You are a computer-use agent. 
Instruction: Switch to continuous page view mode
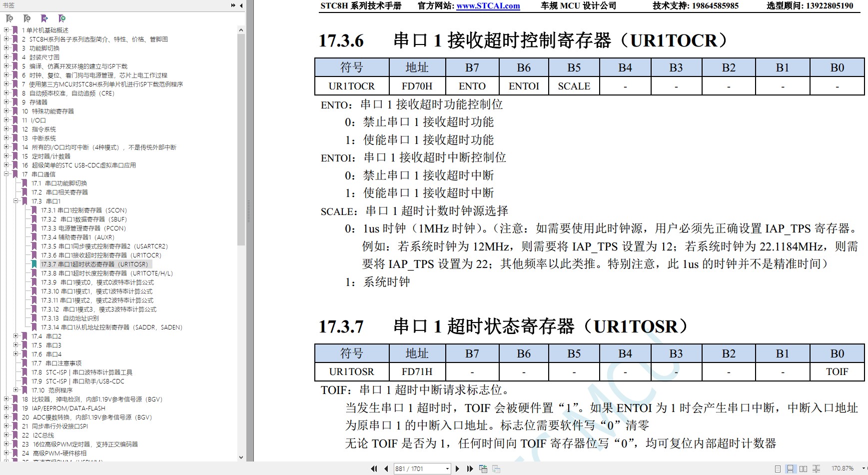(790, 468)
